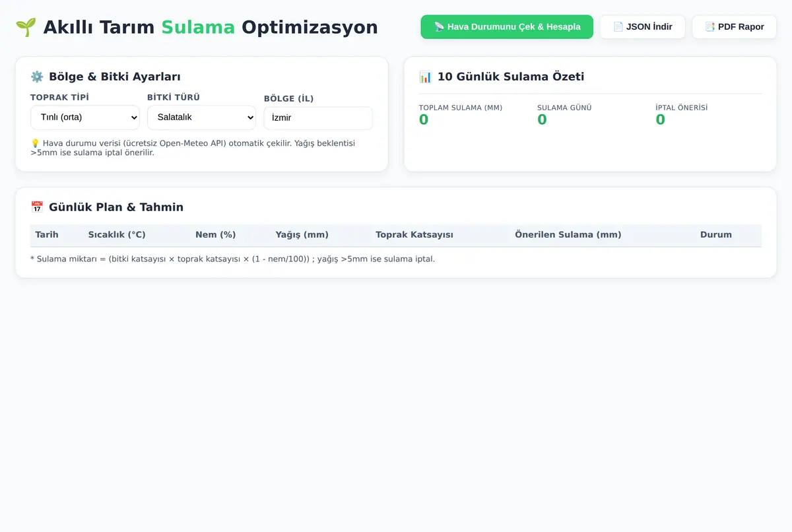Click Hava Durumunu Çek & Hesapla button
792x532 pixels.
pyautogui.click(x=507, y=27)
